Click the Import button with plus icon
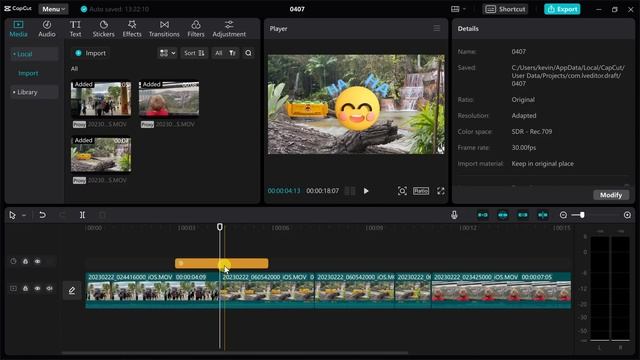This screenshot has width=640, height=360. point(91,53)
